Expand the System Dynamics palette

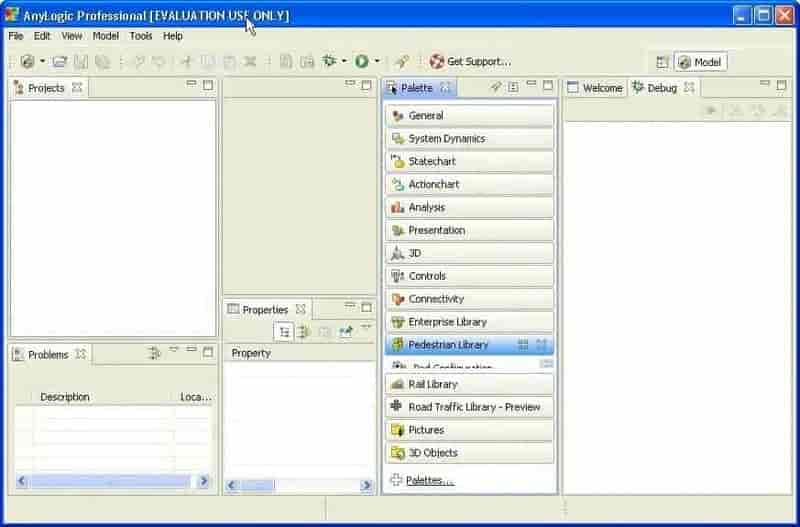[x=469, y=139]
